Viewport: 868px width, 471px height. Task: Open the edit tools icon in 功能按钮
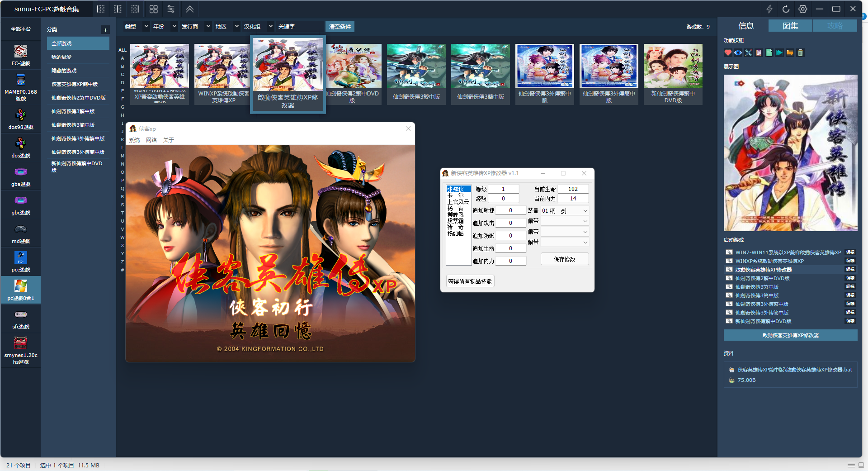click(749, 53)
